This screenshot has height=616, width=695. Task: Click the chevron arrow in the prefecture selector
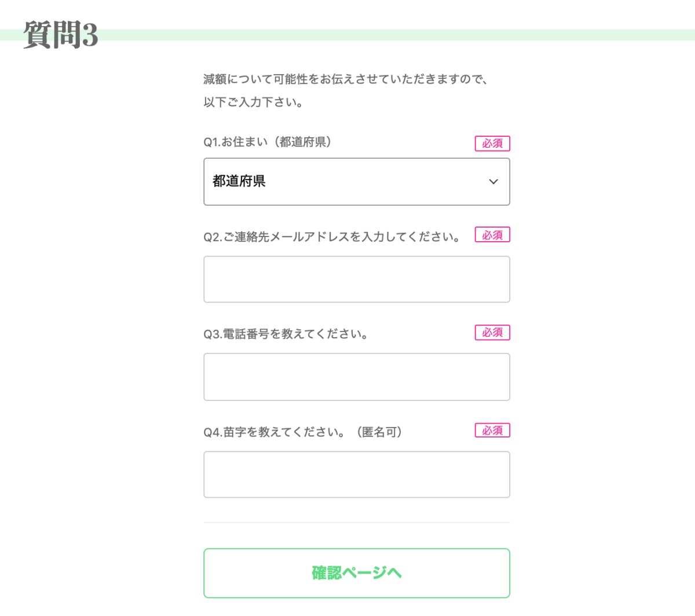coord(493,181)
